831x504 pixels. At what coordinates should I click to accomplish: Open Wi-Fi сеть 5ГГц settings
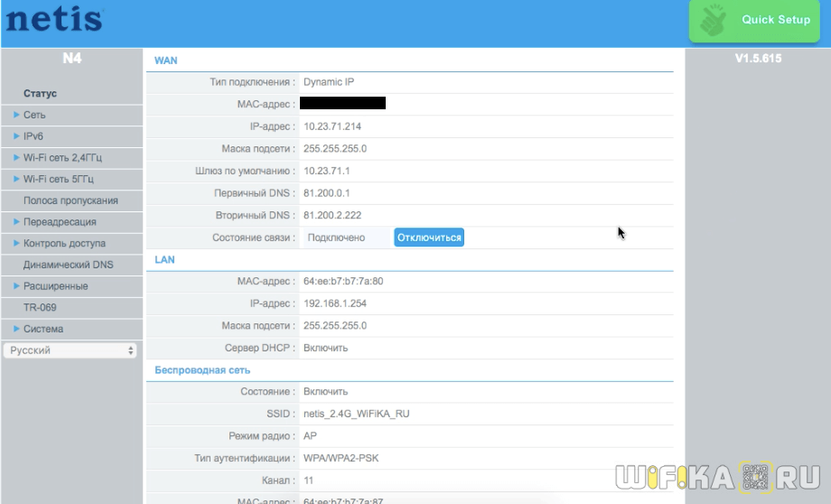coord(58,179)
